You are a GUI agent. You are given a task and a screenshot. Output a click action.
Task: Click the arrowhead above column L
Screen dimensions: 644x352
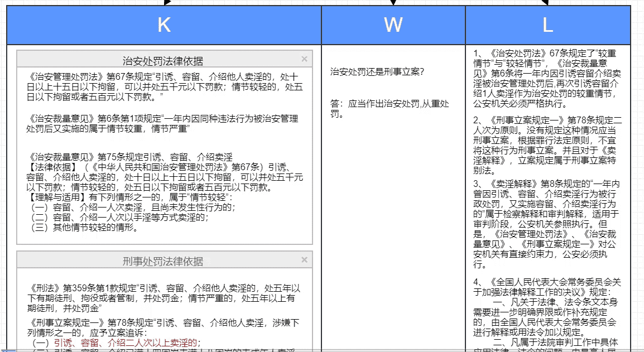[x=545, y=2]
